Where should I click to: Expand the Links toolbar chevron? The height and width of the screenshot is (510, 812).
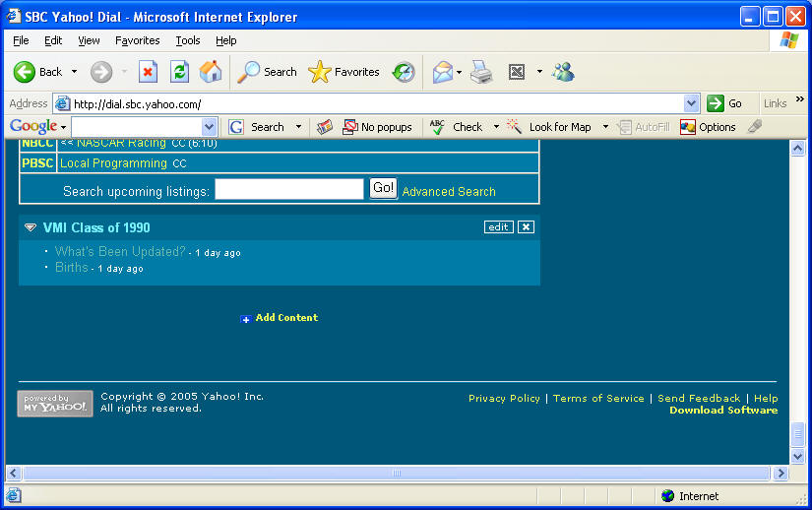point(800,98)
